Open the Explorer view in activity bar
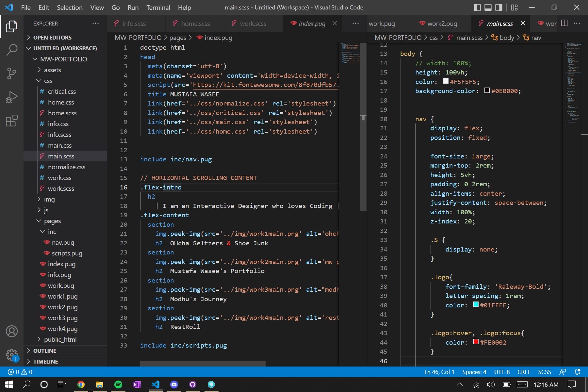The height and width of the screenshot is (392, 588). pyautogui.click(x=12, y=26)
